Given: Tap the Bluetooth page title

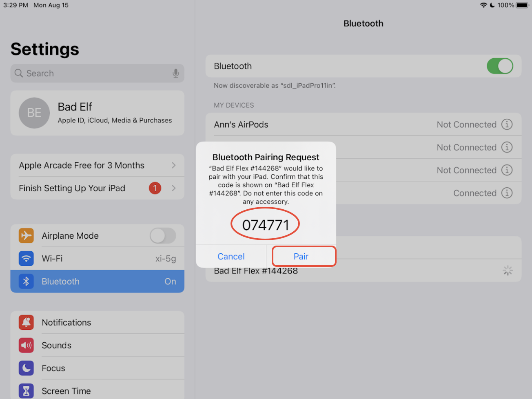Looking at the screenshot, I should click(364, 24).
